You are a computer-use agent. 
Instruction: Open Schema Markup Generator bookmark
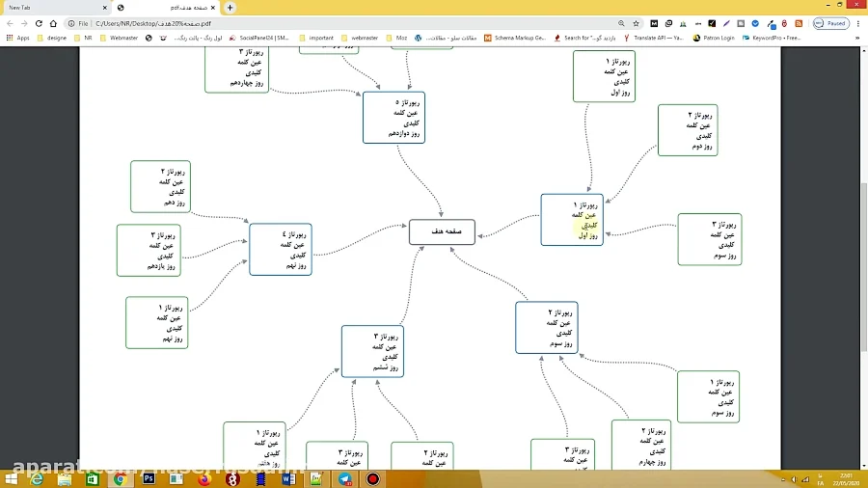(x=515, y=39)
